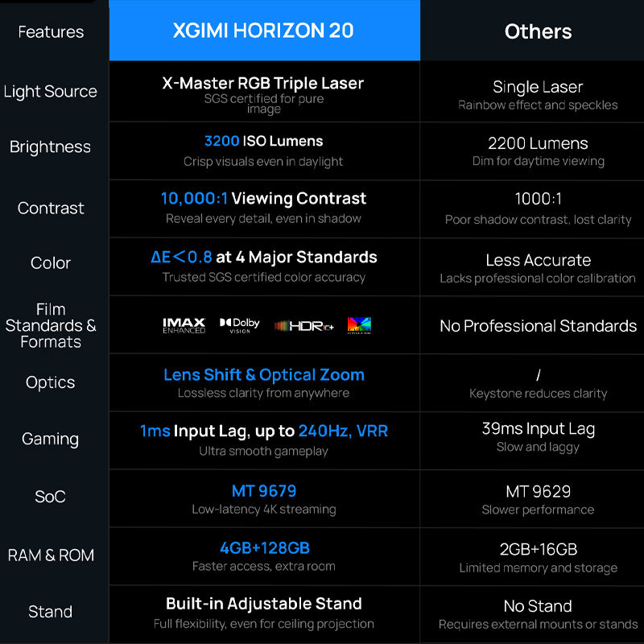Screen dimensions: 644x644
Task: Click the HDR10+ logo
Action: click(x=304, y=326)
